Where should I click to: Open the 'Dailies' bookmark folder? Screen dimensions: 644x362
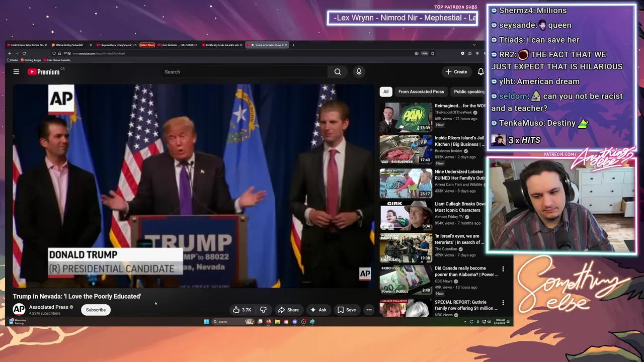(14, 60)
